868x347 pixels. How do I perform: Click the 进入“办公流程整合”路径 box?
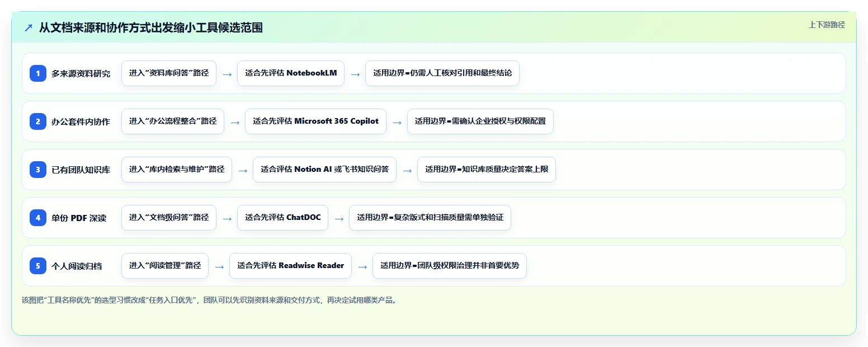(173, 121)
